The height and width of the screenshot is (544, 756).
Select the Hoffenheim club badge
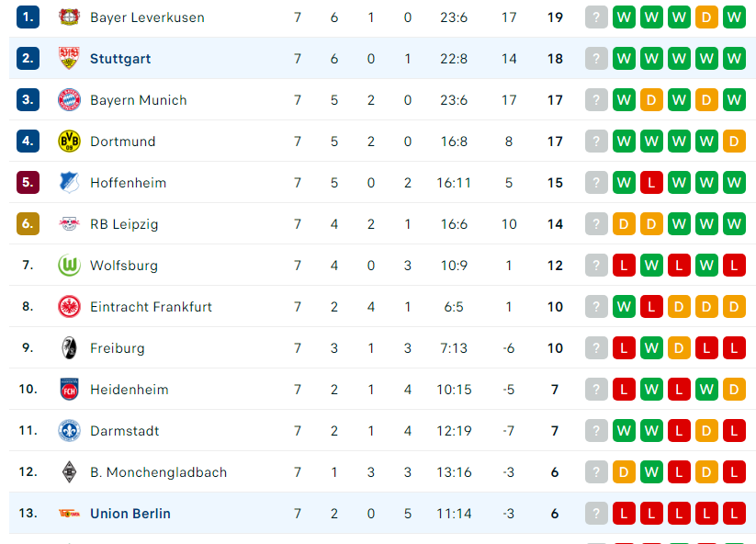(x=69, y=183)
